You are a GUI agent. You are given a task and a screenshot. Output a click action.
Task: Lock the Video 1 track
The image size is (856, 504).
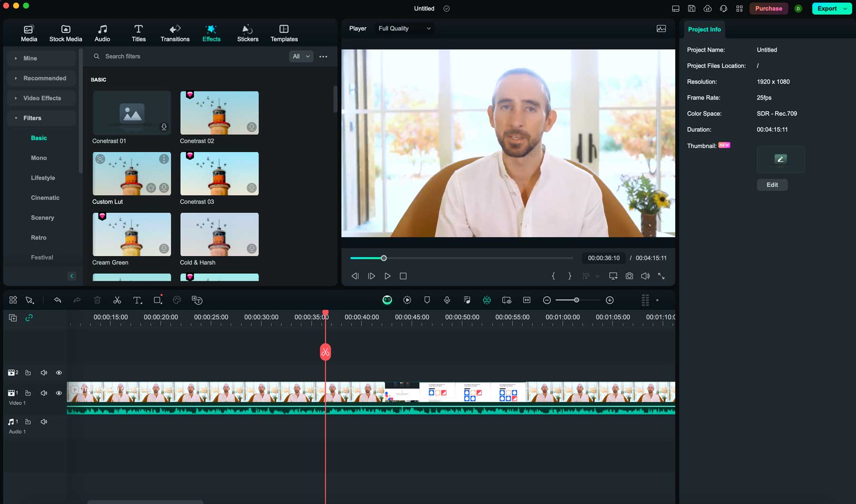(x=28, y=393)
